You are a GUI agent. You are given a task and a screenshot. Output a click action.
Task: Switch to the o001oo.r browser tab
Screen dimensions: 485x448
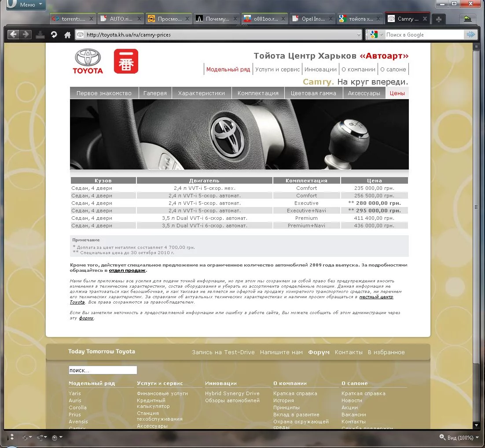(x=265, y=19)
